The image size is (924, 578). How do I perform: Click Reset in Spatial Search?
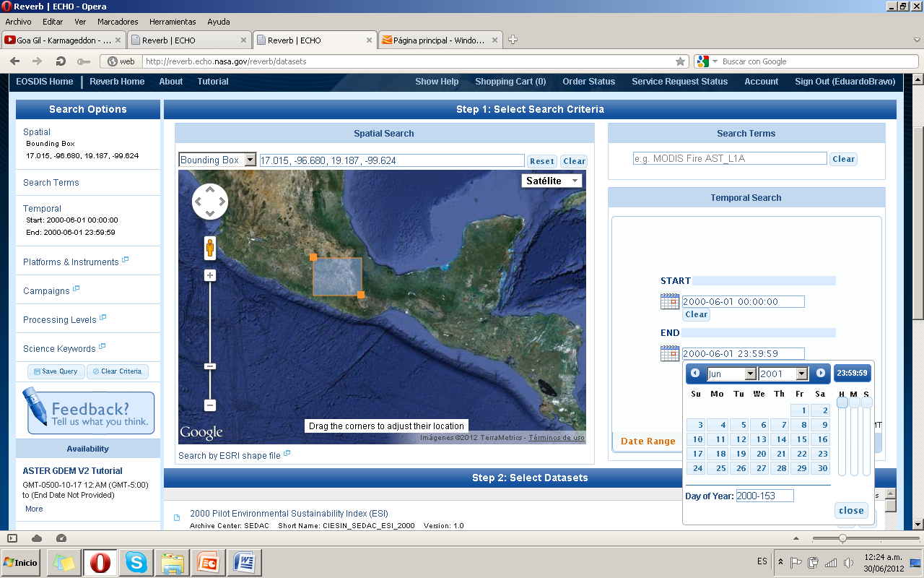(x=541, y=161)
